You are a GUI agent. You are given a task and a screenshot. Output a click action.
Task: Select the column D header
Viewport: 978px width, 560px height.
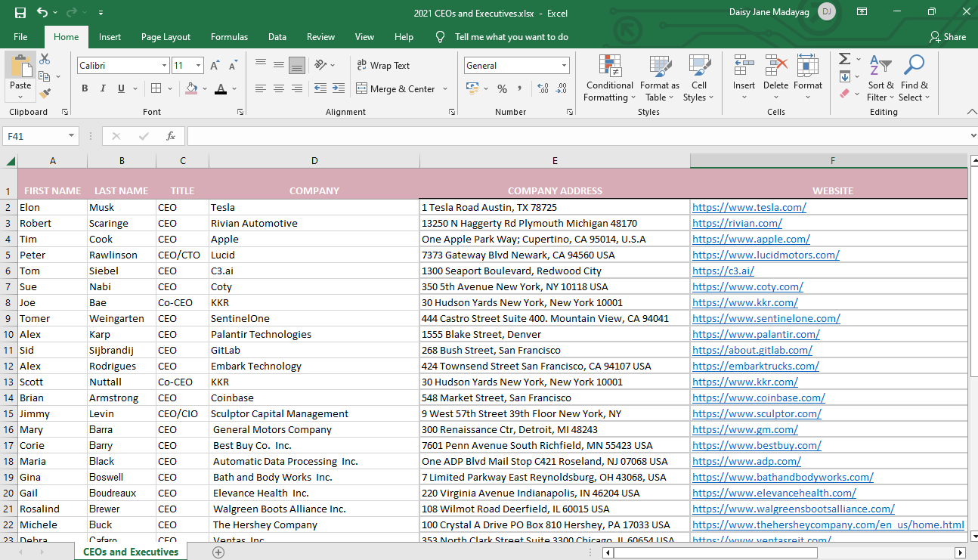click(x=314, y=160)
